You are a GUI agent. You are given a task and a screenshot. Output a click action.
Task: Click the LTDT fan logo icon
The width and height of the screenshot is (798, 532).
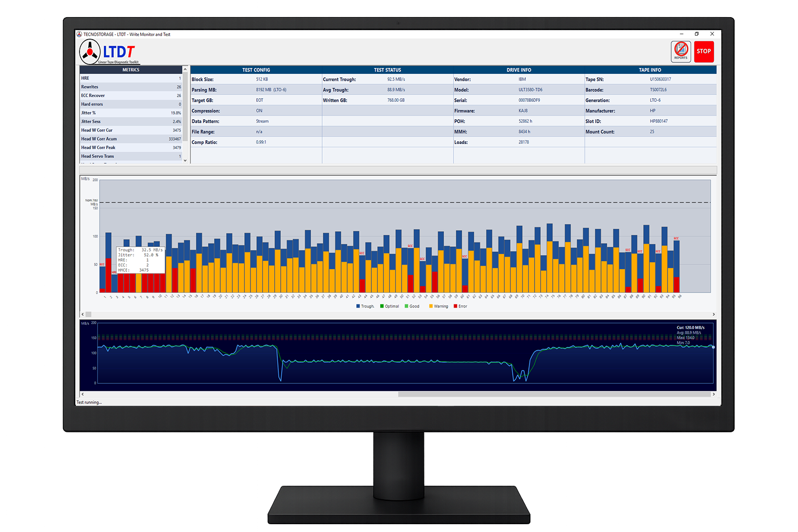(x=90, y=52)
